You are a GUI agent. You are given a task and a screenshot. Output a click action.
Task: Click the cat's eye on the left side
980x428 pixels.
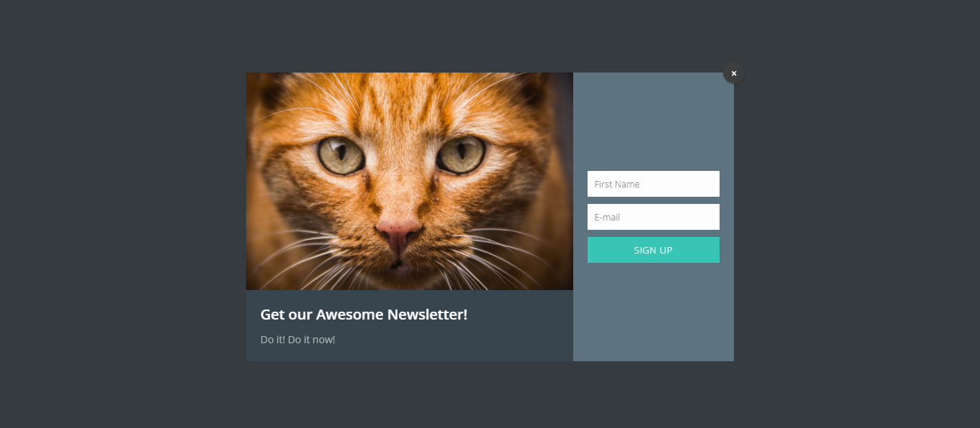[341, 154]
